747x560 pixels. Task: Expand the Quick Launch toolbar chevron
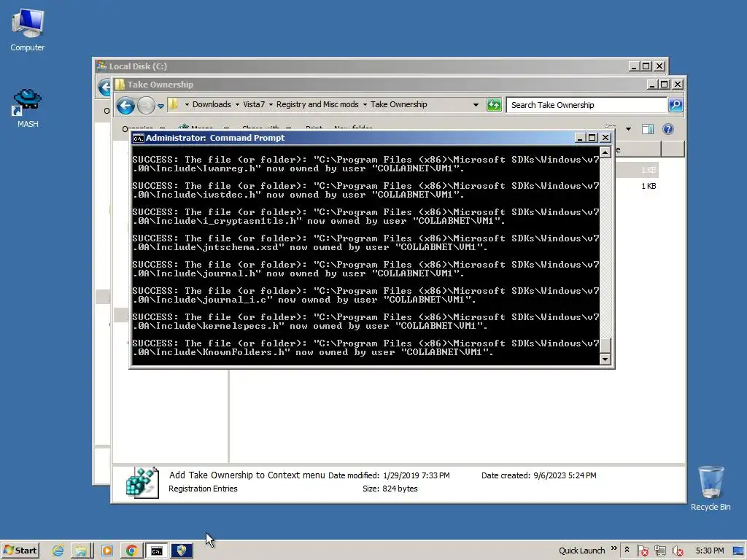pos(614,548)
